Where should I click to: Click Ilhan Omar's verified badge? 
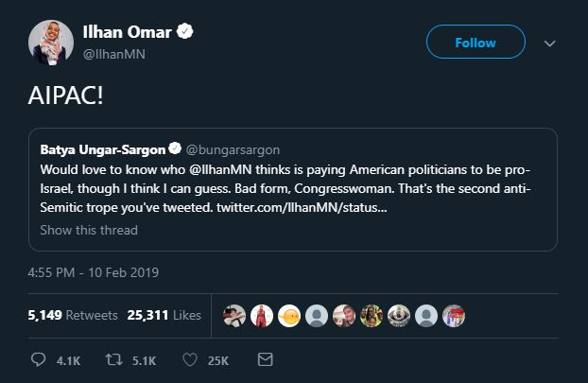[186, 33]
